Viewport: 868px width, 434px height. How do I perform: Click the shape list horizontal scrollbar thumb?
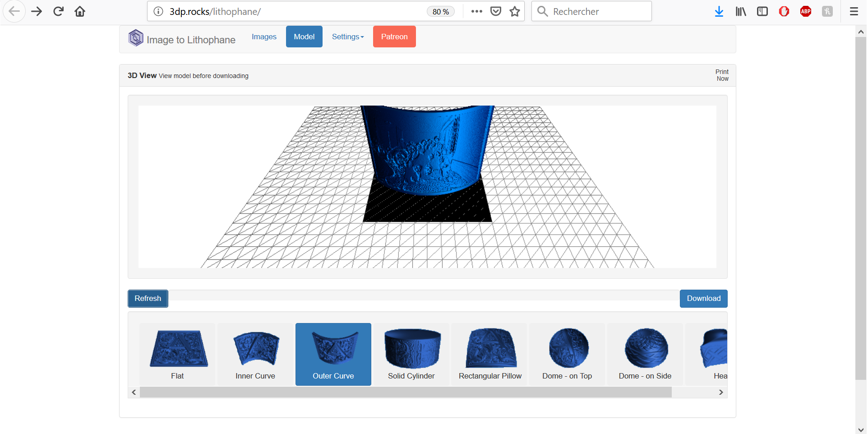coord(406,392)
